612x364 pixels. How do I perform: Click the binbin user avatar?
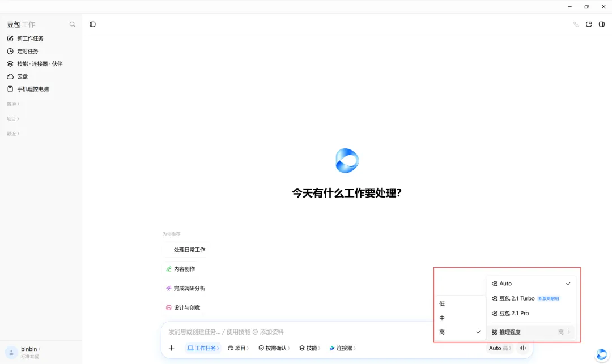tap(11, 352)
